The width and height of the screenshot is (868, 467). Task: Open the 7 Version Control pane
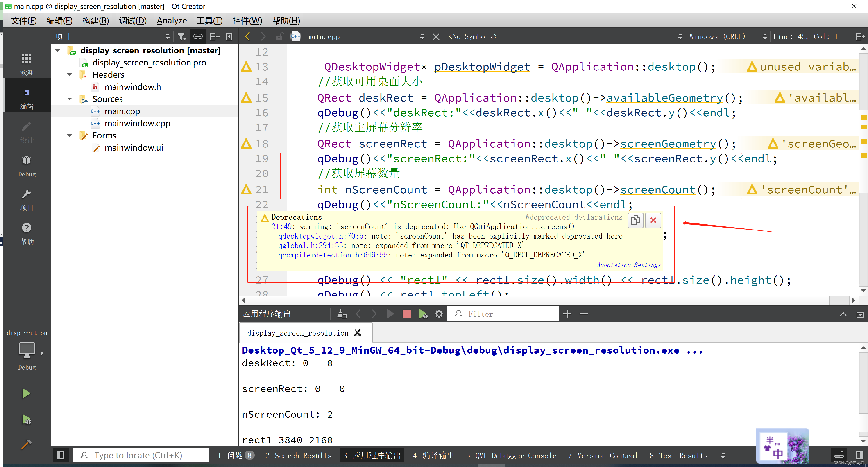tap(603, 455)
